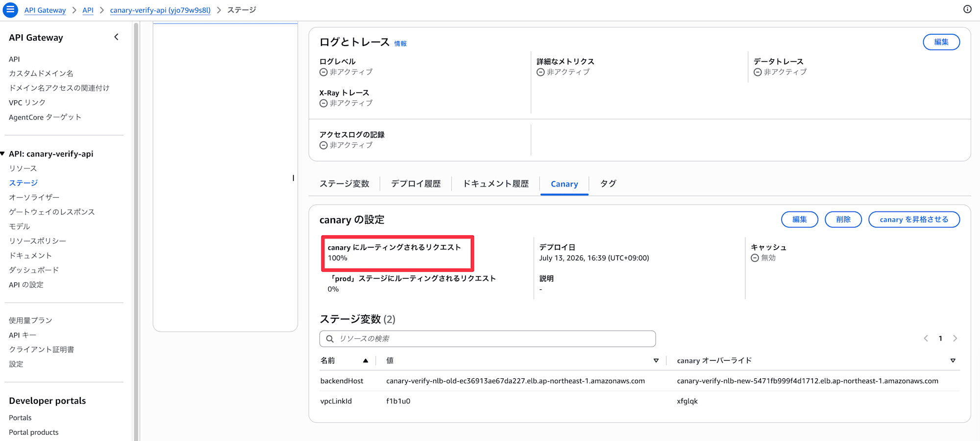Switch to the ステージ変数 tab

[344, 184]
